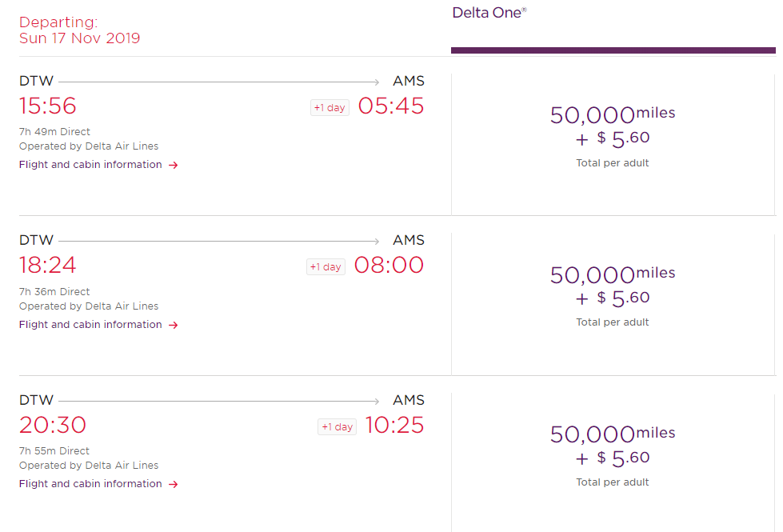Open 'Flight and cabin information' for 20:30 flight
Screen dimensions: 783x532
click(x=90, y=484)
